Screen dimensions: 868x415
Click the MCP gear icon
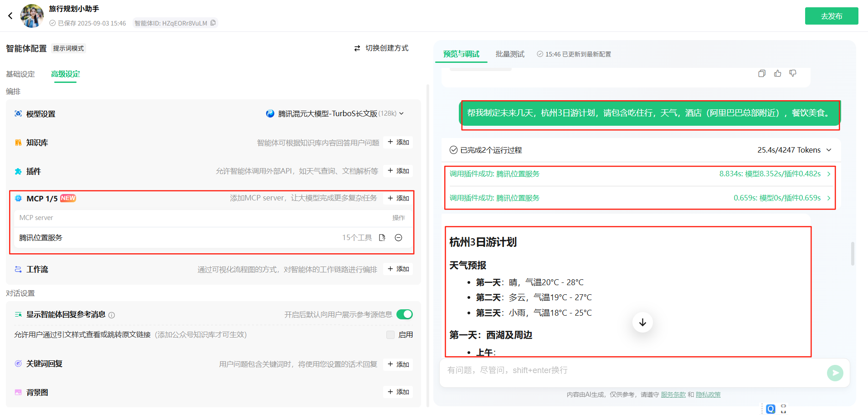coord(18,198)
